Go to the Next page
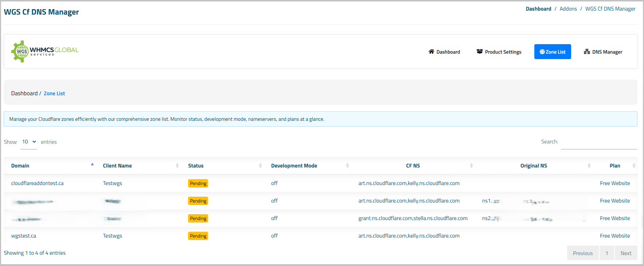The image size is (644, 266). click(x=626, y=253)
